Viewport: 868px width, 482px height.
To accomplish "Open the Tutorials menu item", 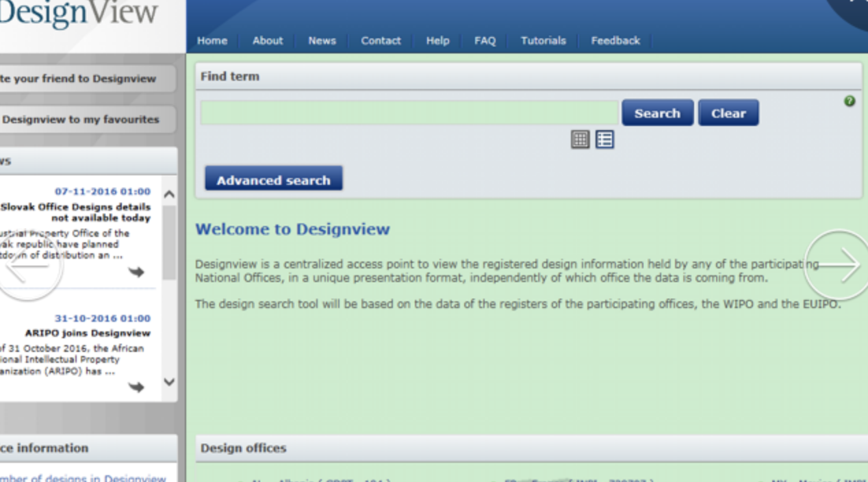I will 543,40.
